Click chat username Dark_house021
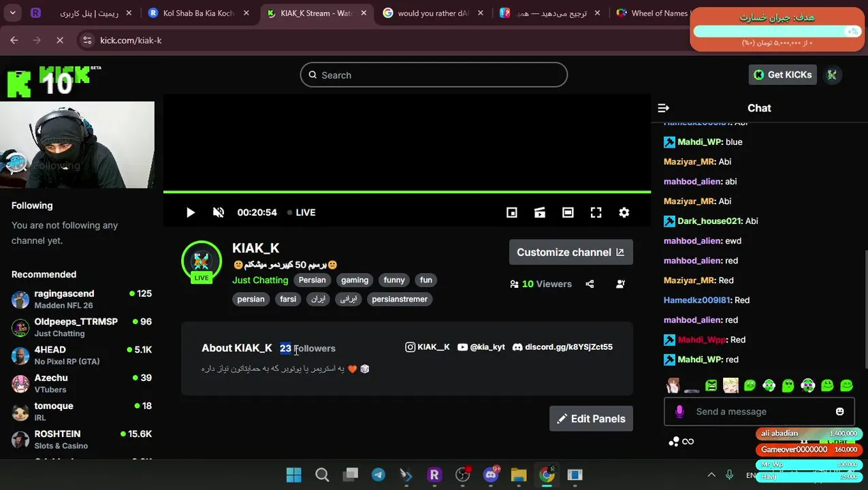868x490 pixels. 709,221
